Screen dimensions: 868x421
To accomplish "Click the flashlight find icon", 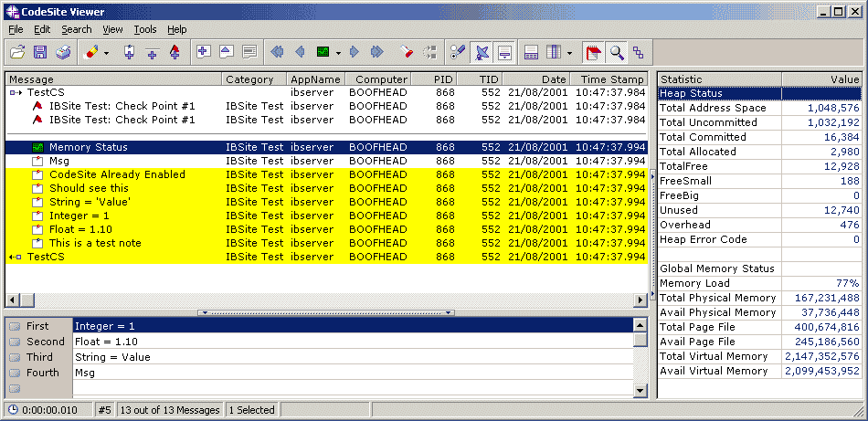I will (x=407, y=52).
